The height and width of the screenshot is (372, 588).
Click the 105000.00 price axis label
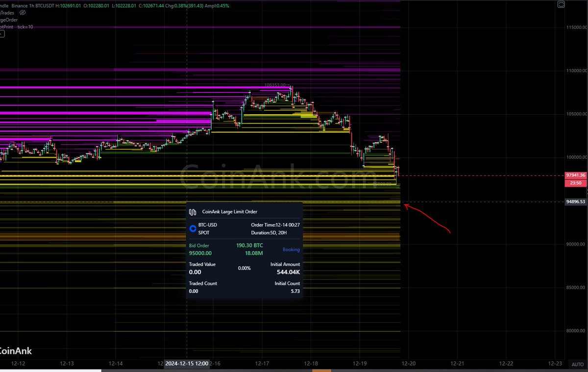[576, 114]
